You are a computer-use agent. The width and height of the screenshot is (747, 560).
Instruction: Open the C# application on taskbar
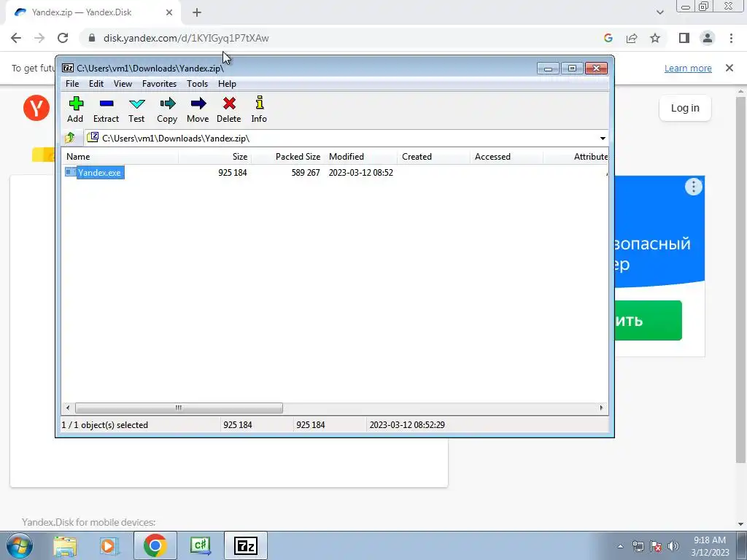pos(200,545)
